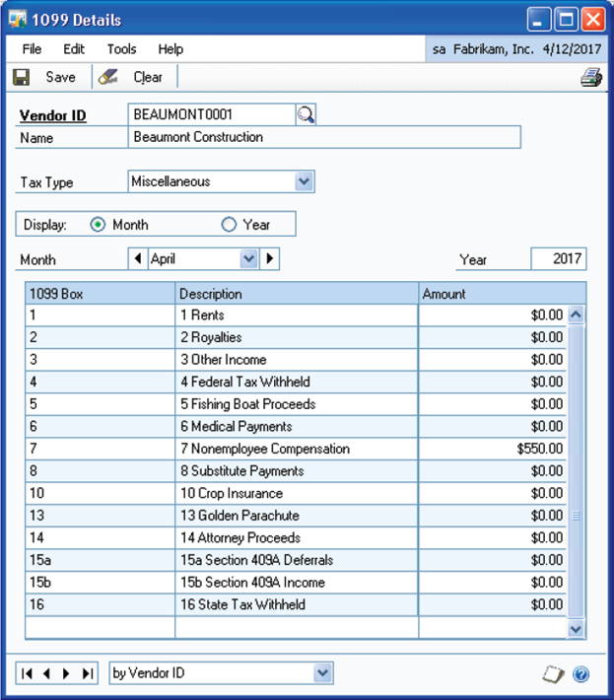The width and height of the screenshot is (614, 700).
Task: Open the help question mark icon
Action: click(x=580, y=674)
